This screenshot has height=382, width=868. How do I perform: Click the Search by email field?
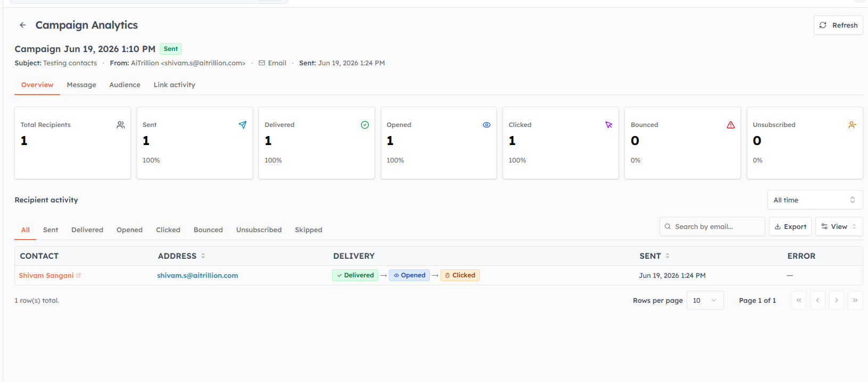click(x=712, y=226)
